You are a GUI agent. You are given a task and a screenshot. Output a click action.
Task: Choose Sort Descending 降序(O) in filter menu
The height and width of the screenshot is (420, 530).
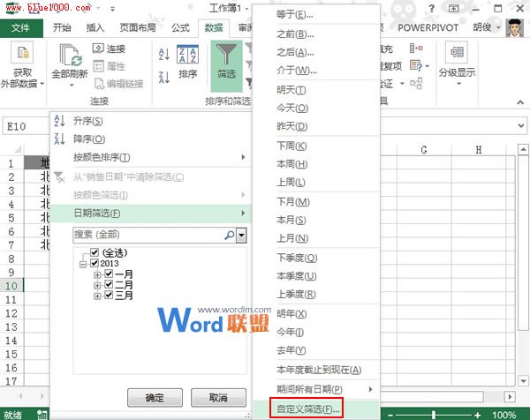click(151, 139)
